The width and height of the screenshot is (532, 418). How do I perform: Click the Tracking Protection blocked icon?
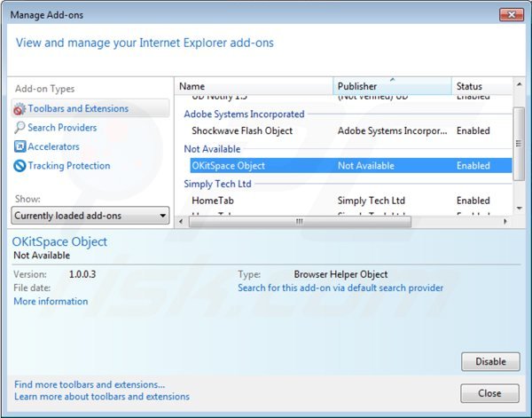pyautogui.click(x=20, y=166)
